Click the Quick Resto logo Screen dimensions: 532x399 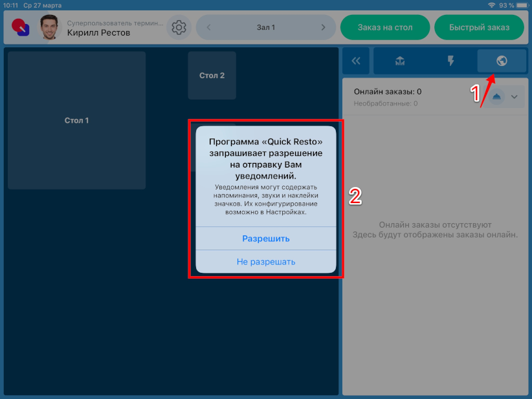(x=20, y=27)
